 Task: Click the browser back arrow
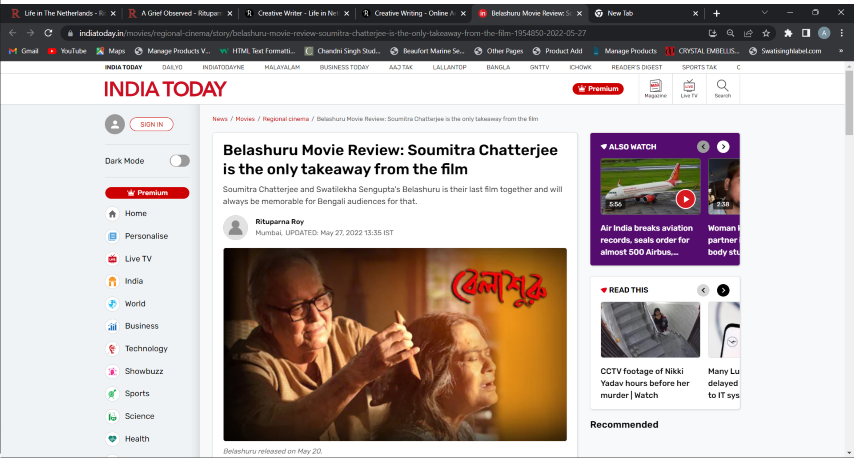click(x=13, y=33)
